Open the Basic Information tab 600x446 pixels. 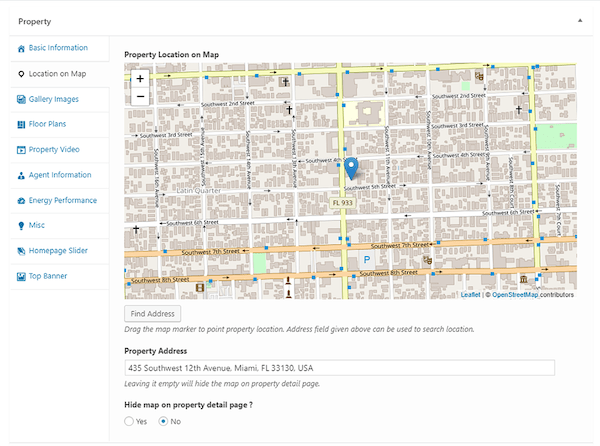(x=60, y=49)
